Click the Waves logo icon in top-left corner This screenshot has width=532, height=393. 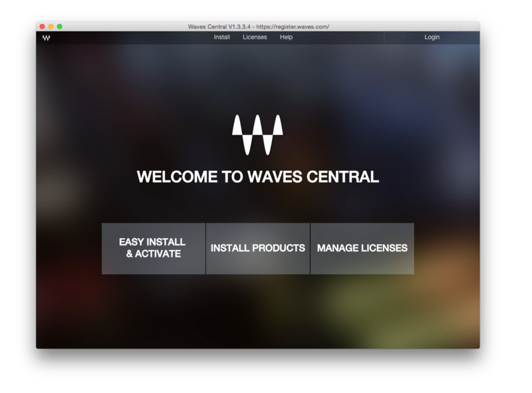[x=46, y=38]
